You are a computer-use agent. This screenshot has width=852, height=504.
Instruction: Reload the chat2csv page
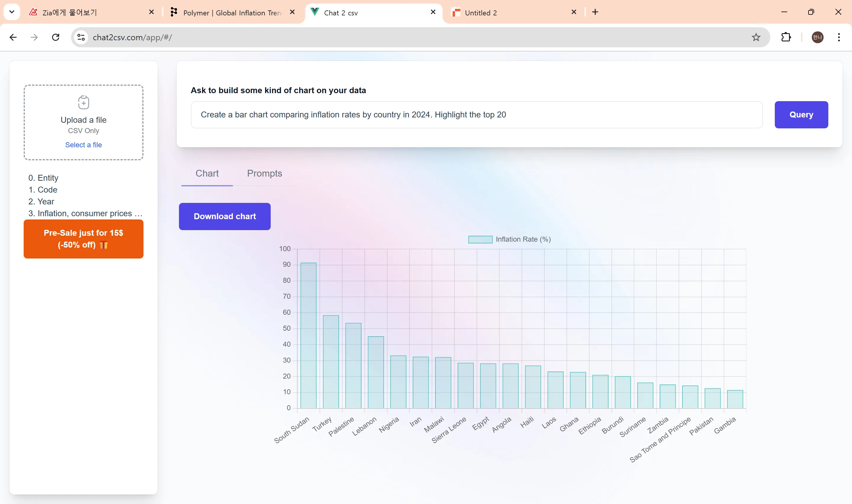56,37
